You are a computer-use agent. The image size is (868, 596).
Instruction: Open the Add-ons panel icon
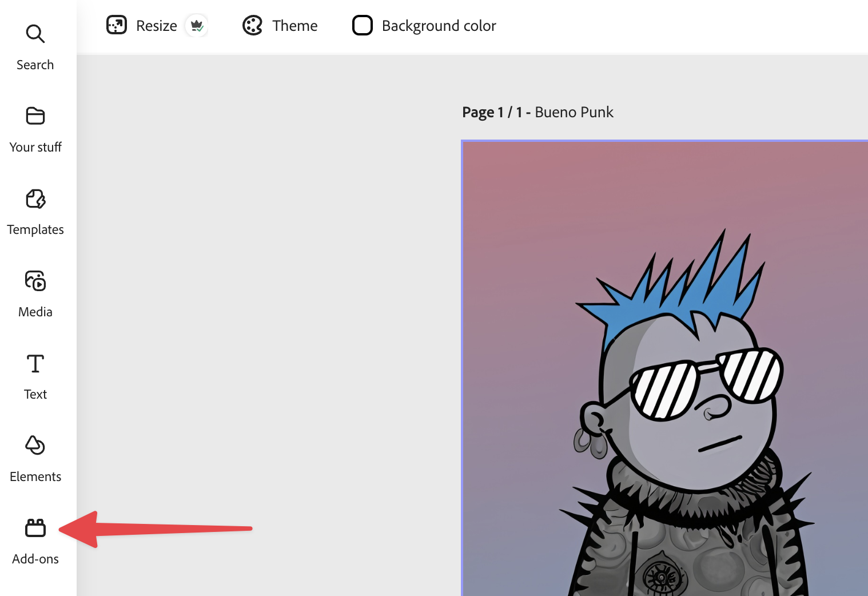pyautogui.click(x=35, y=527)
